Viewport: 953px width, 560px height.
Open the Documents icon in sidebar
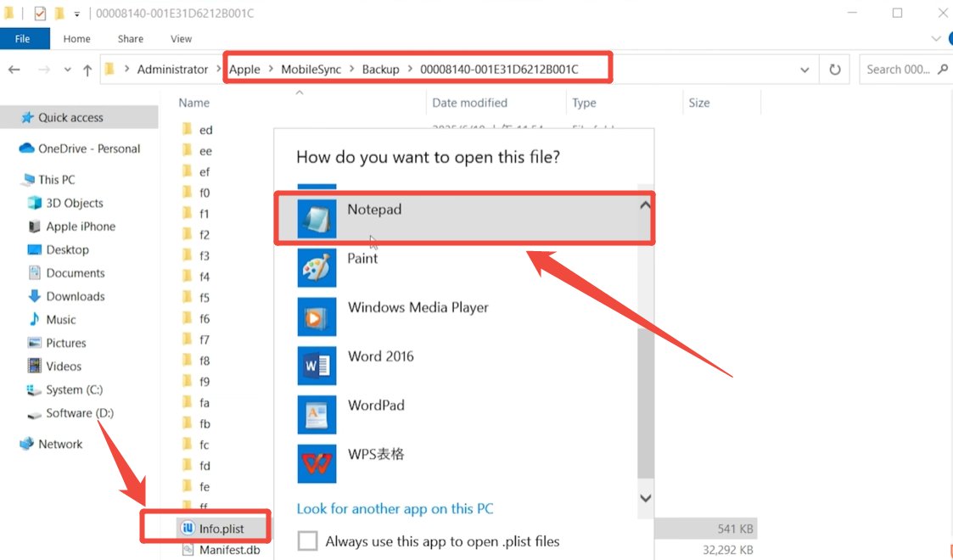[x=35, y=272]
